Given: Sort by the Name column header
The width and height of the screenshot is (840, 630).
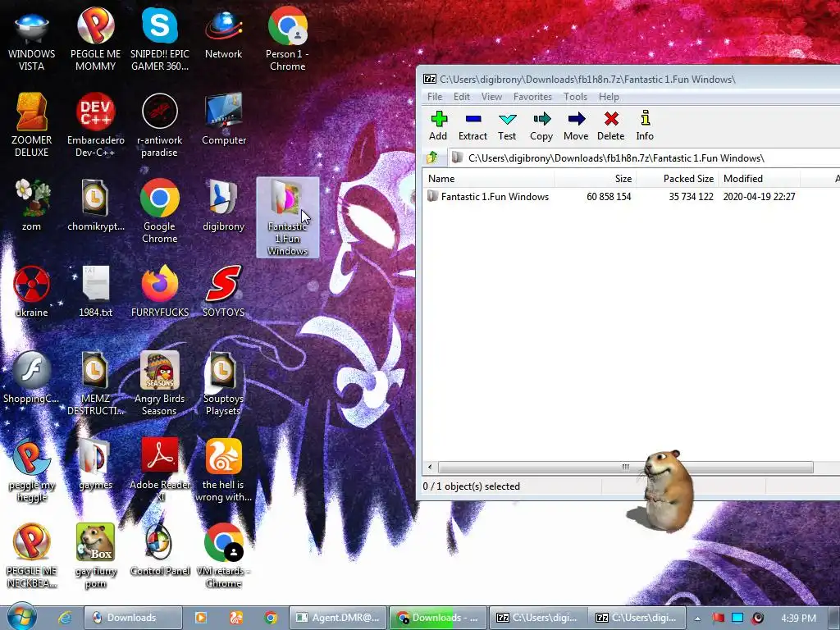Looking at the screenshot, I should [x=488, y=178].
